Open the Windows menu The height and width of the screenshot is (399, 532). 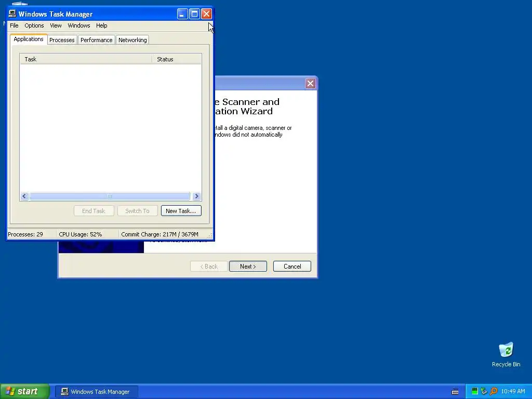click(x=79, y=25)
